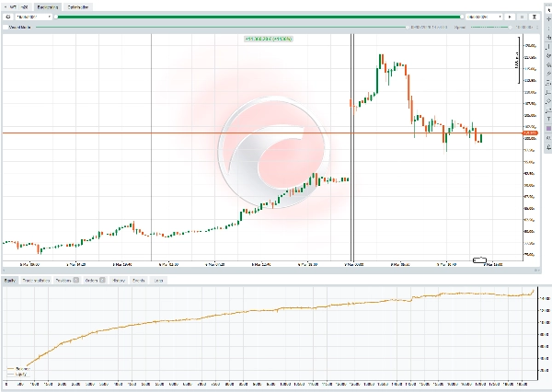Select the Fibonacci levels tool
The height and width of the screenshot is (392, 552).
pyautogui.click(x=548, y=83)
